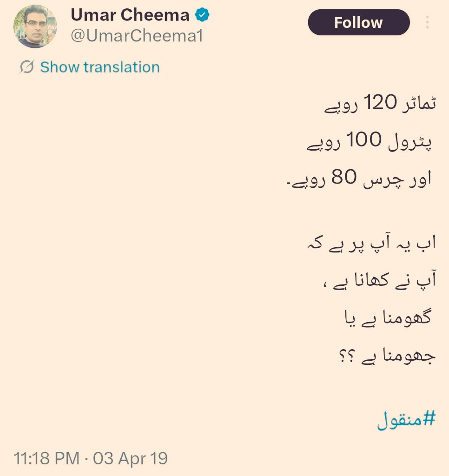Click the line آپ نے کھانا ہے
449x476 pixels.
[x=380, y=280]
